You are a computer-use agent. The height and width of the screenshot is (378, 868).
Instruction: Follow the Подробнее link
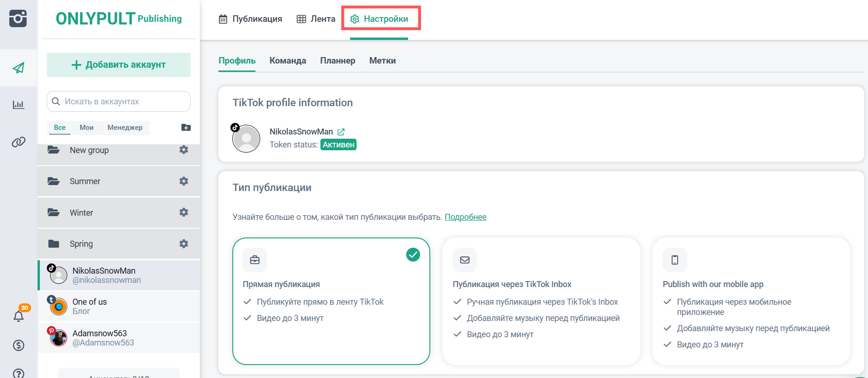465,217
